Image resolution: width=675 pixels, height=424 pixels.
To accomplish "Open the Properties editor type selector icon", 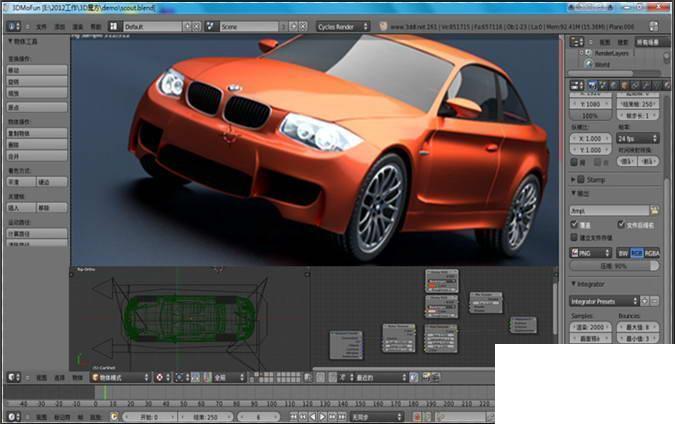I will click(577, 86).
